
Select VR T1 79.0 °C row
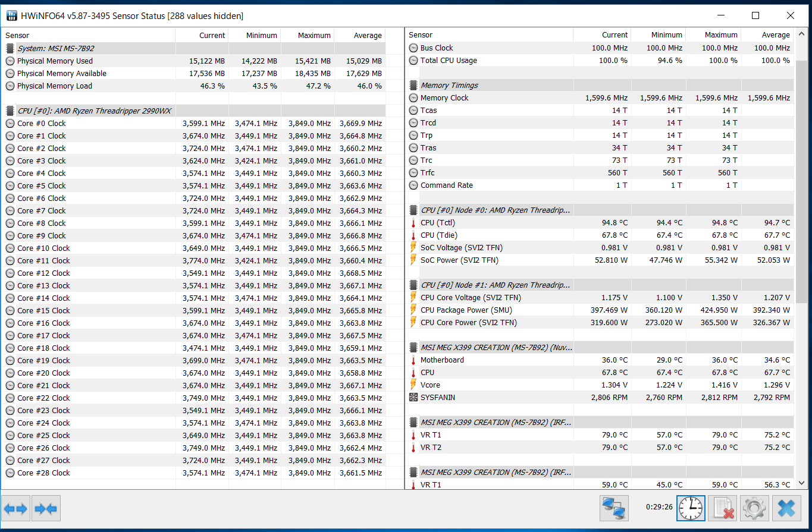pyautogui.click(x=600, y=435)
